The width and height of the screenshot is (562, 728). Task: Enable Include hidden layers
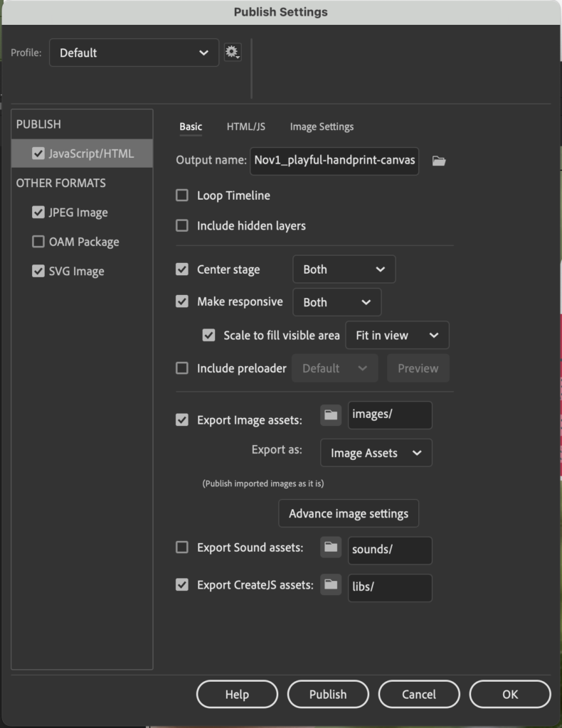(x=182, y=224)
